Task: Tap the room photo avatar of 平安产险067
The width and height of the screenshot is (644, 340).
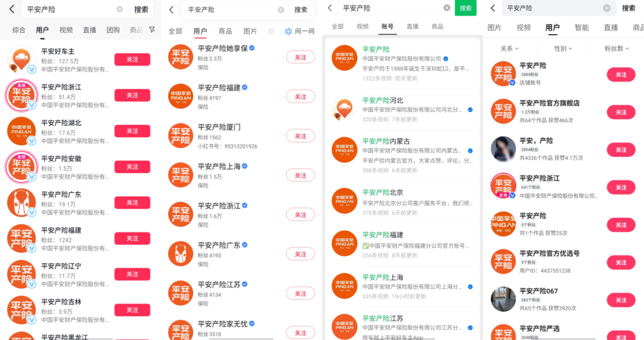Action: pos(503,299)
